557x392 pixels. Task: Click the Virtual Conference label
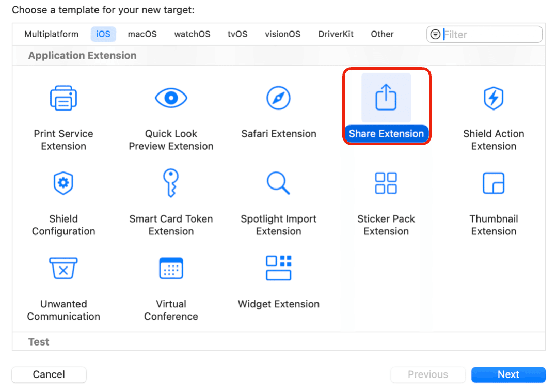point(171,310)
